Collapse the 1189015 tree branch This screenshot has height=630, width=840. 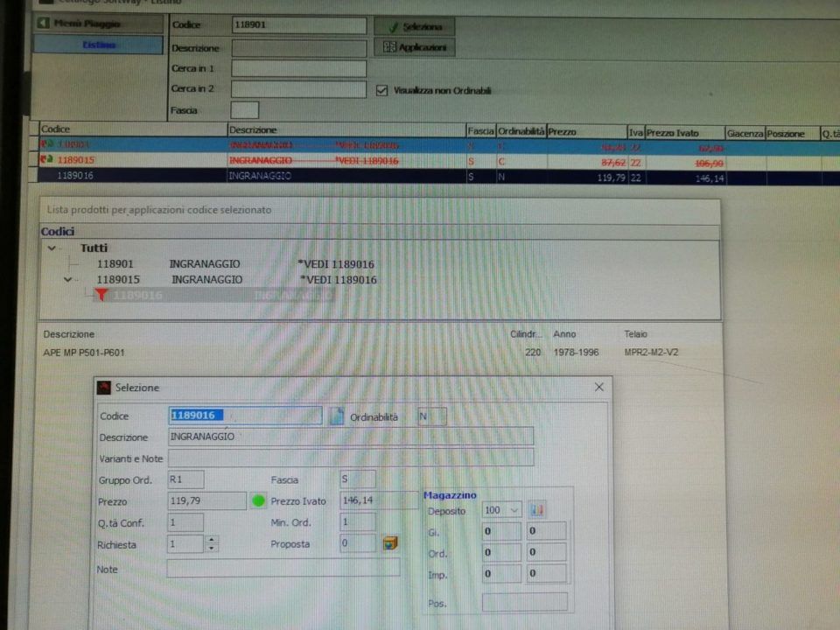68,280
